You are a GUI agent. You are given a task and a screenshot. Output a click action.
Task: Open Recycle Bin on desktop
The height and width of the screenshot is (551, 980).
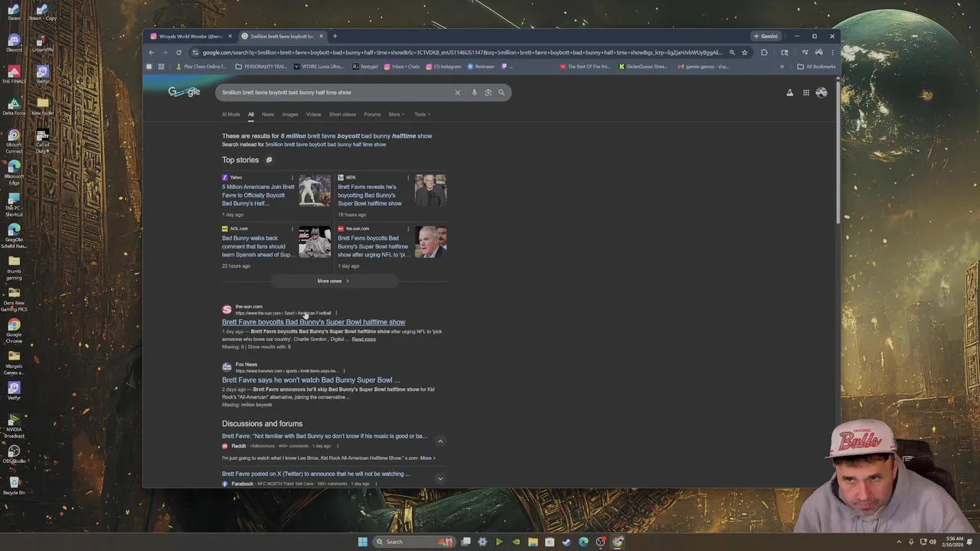(x=14, y=486)
